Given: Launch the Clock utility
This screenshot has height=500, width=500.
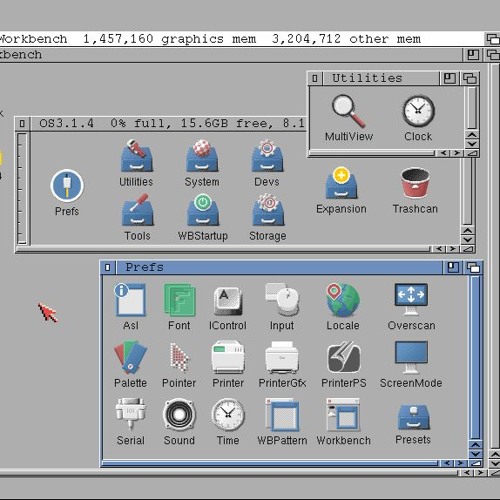Looking at the screenshot, I should 419,111.
